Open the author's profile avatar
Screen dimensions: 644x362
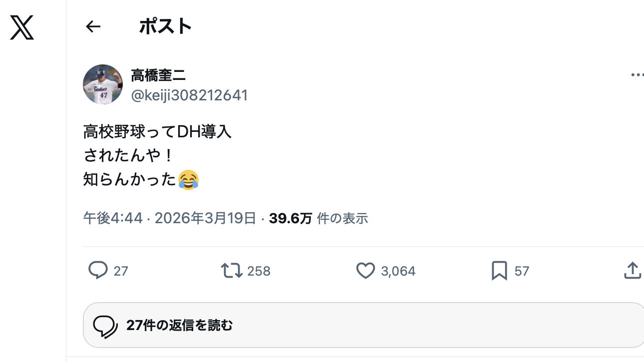(103, 84)
